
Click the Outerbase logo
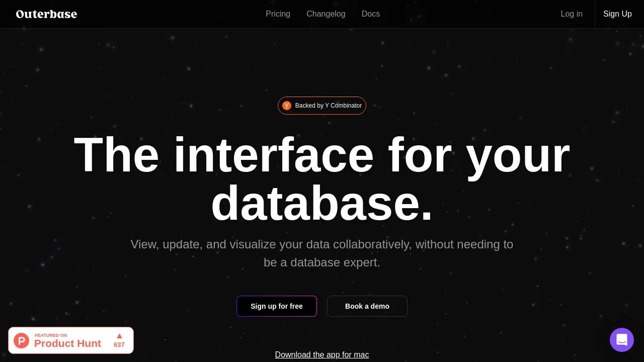pyautogui.click(x=46, y=14)
